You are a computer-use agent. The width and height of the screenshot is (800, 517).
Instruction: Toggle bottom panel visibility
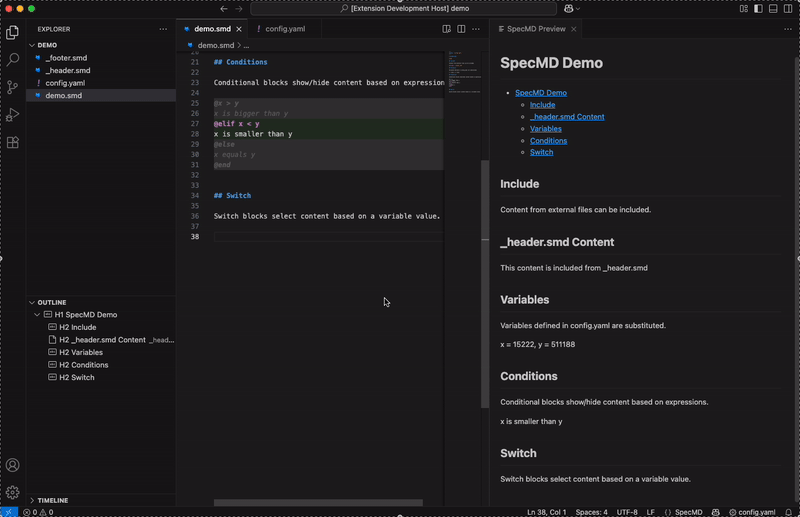773,9
